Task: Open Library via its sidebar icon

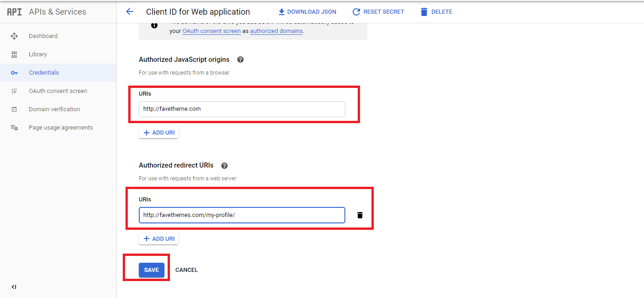Action: tap(14, 54)
